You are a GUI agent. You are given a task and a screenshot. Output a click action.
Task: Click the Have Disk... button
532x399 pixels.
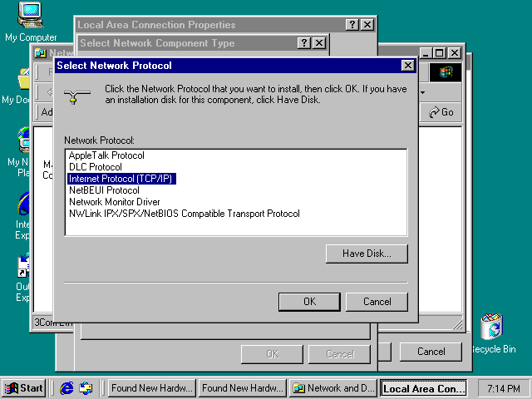point(367,254)
